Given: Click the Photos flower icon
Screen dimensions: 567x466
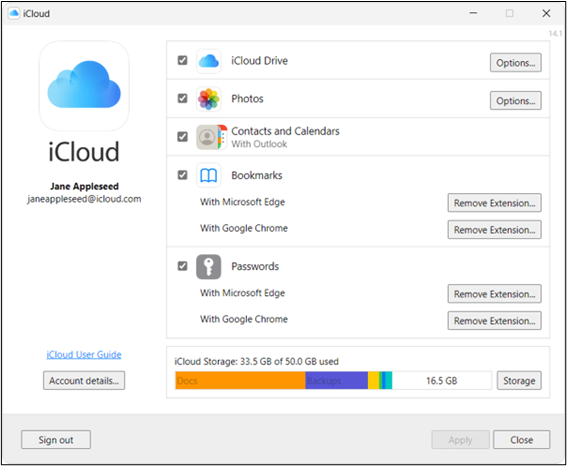Looking at the screenshot, I should [209, 99].
